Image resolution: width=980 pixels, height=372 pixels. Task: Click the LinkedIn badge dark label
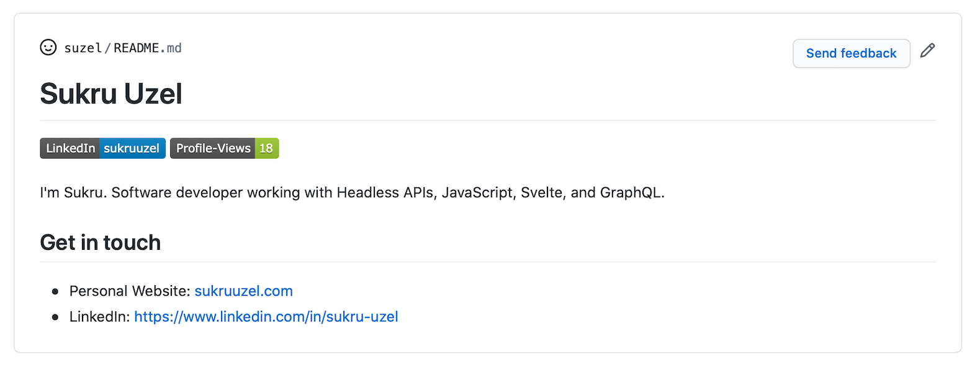(x=70, y=149)
